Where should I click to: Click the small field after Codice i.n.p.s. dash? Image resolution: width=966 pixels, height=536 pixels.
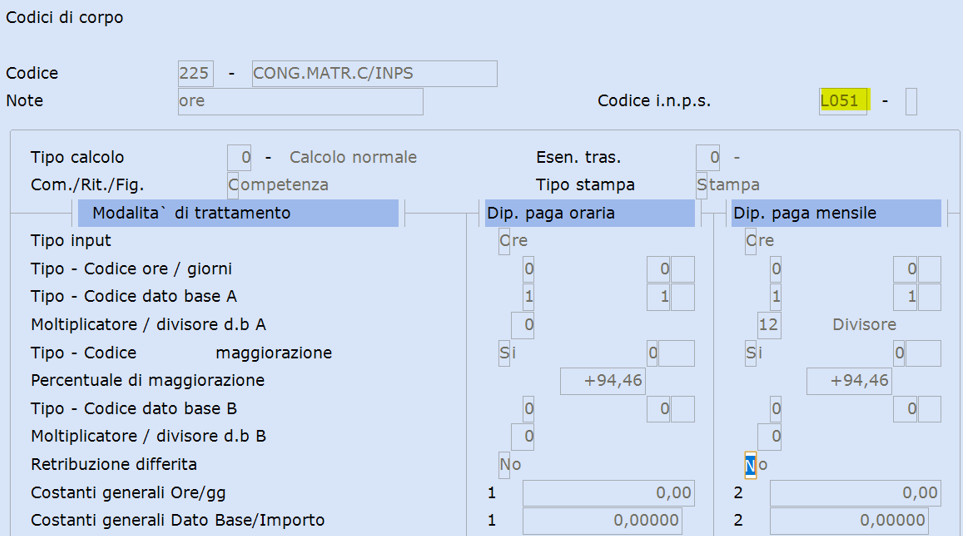[911, 101]
